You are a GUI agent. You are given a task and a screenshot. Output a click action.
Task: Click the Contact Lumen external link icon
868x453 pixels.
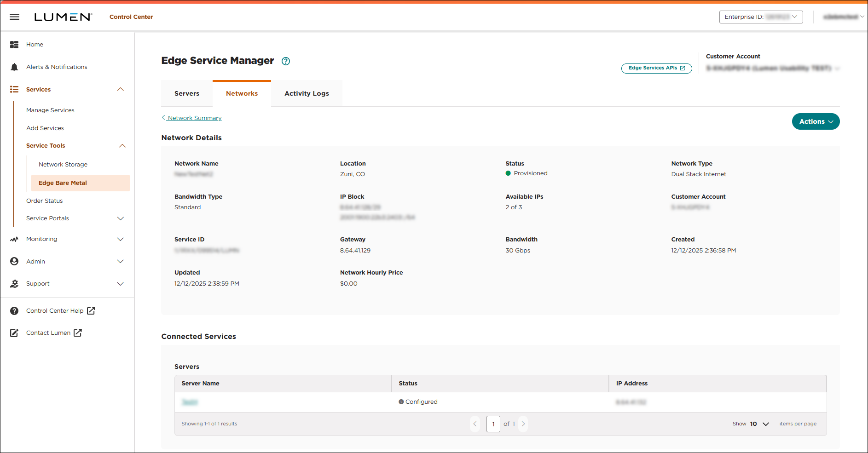(78, 333)
